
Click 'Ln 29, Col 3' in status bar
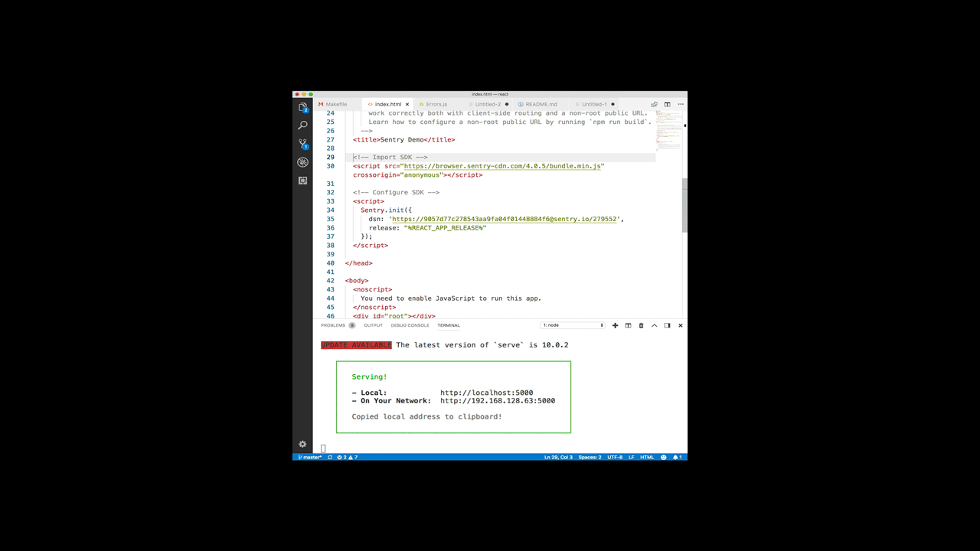pyautogui.click(x=558, y=457)
